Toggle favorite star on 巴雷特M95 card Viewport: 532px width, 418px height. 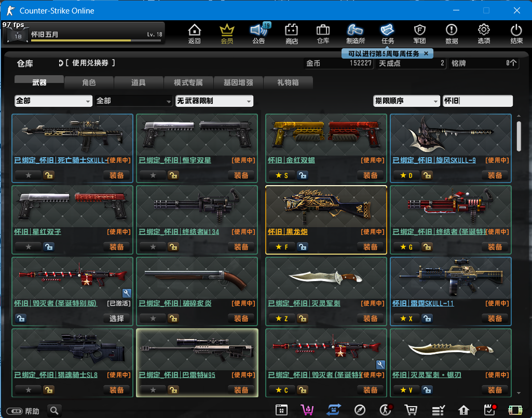coord(153,390)
